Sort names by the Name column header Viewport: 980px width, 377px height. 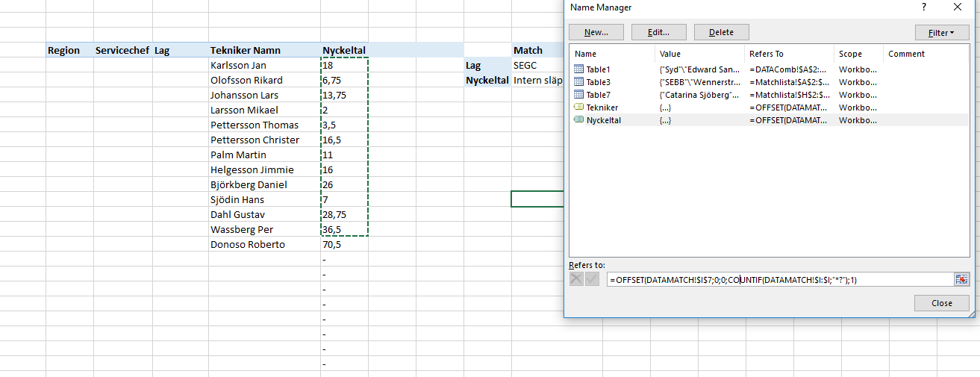coord(586,54)
